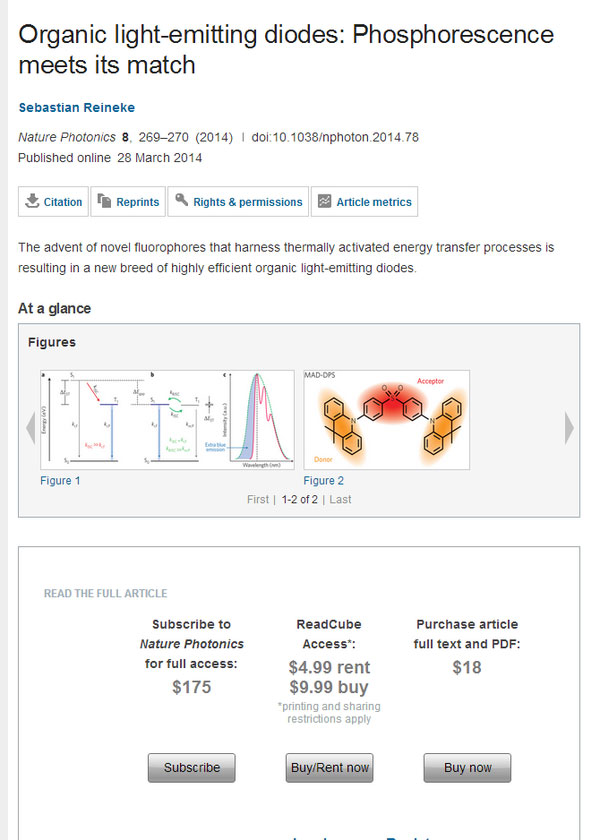600x840 pixels.
Task: Click the article title heading
Action: pyautogui.click(x=285, y=50)
